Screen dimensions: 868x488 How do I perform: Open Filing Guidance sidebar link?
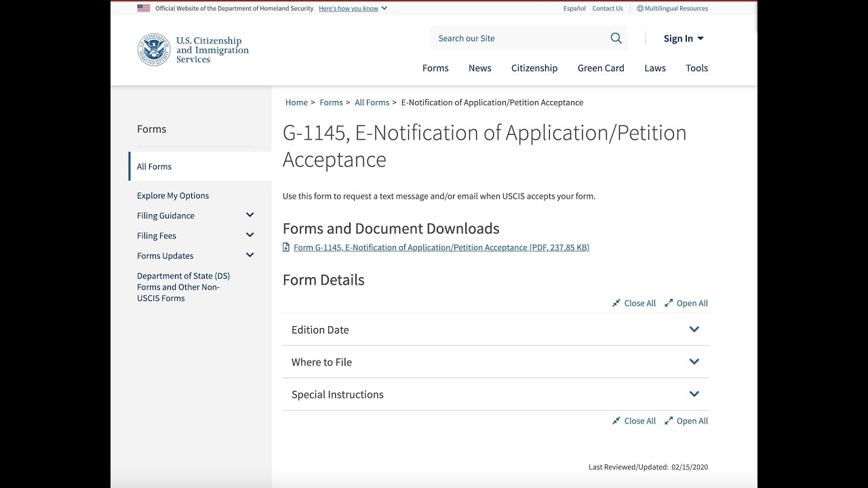point(165,216)
